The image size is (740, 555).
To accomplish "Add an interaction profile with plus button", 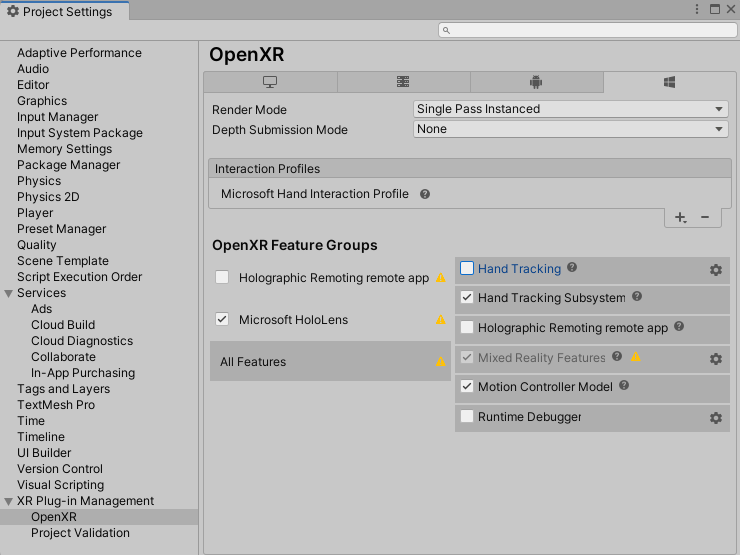I will [680, 218].
